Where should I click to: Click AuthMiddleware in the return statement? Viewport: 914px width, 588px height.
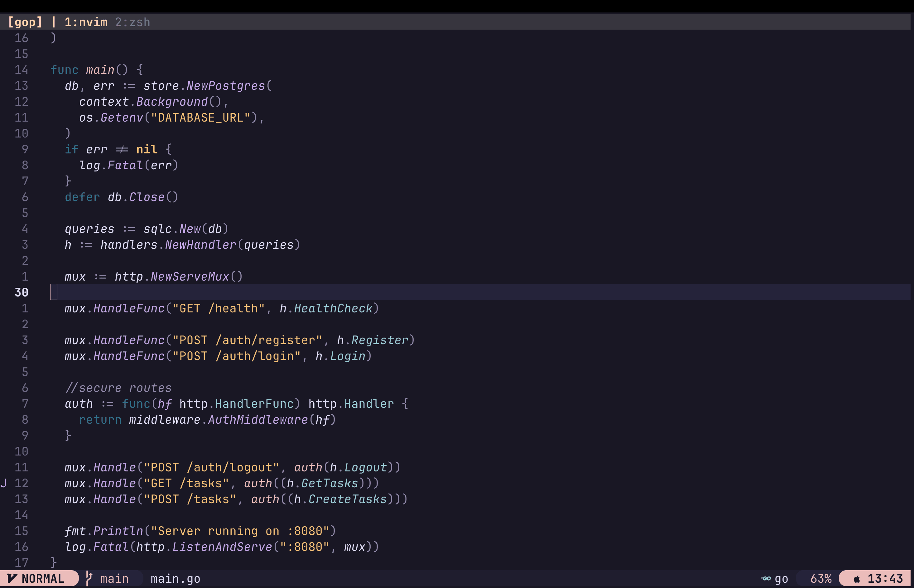pyautogui.click(x=258, y=419)
